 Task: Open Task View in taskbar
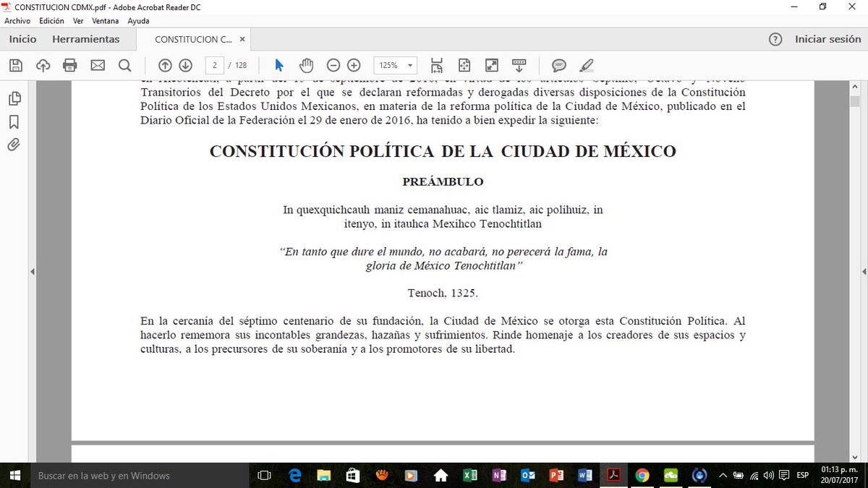pyautogui.click(x=265, y=475)
